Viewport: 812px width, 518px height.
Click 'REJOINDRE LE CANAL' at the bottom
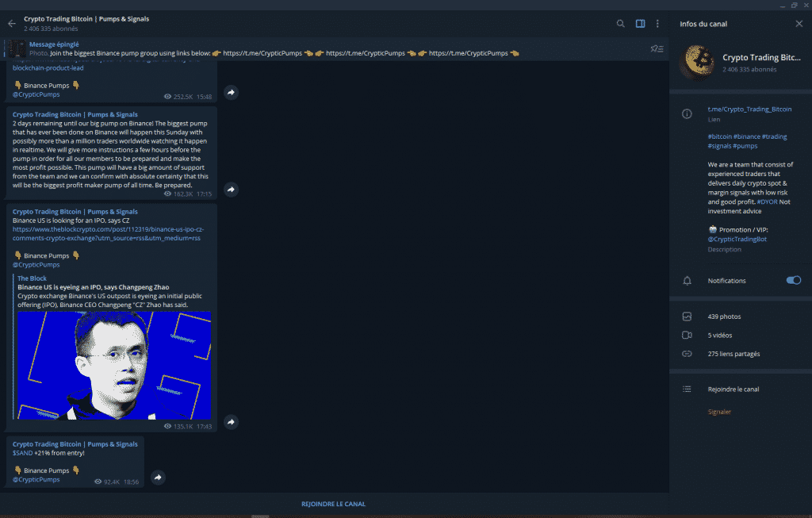333,504
